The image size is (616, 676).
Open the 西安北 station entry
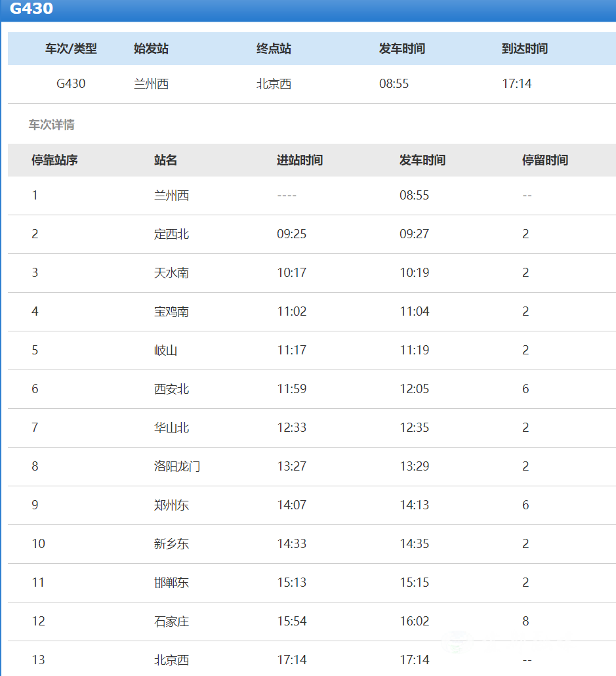[x=171, y=389]
